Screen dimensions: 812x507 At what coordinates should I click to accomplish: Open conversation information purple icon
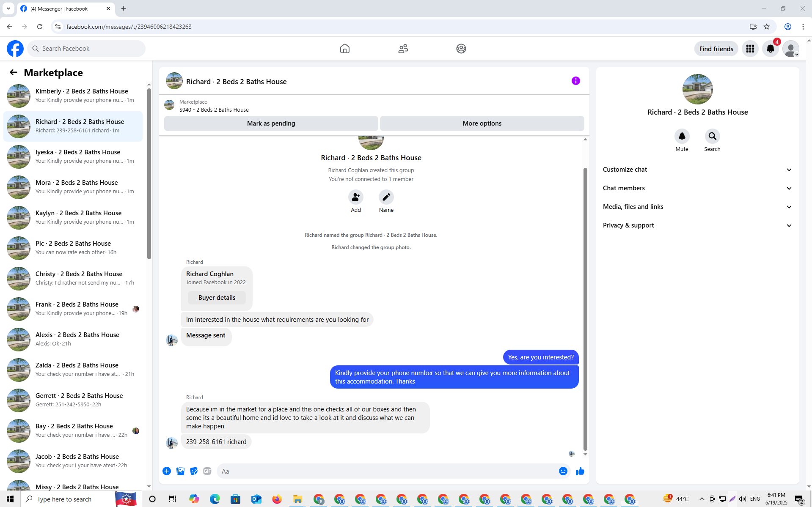575,81
